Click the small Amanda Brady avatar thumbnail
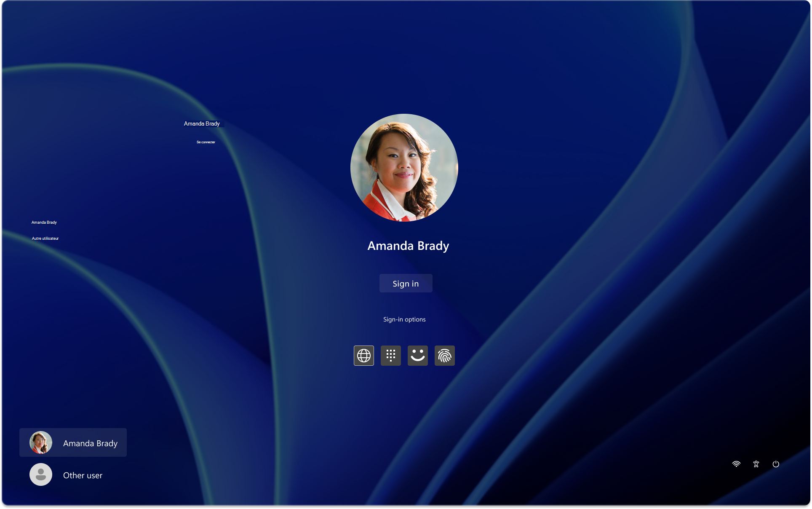The image size is (812, 509). [x=41, y=442]
